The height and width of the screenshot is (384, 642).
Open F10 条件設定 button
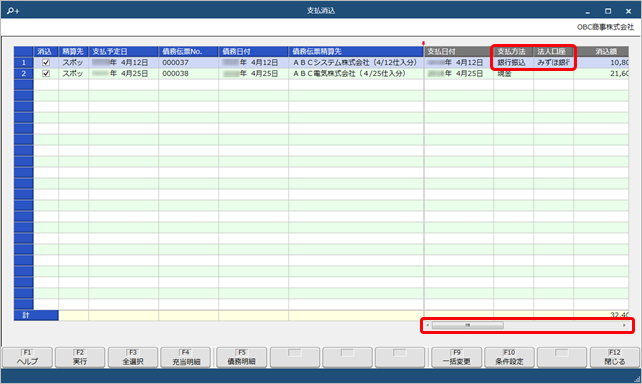pos(509,357)
